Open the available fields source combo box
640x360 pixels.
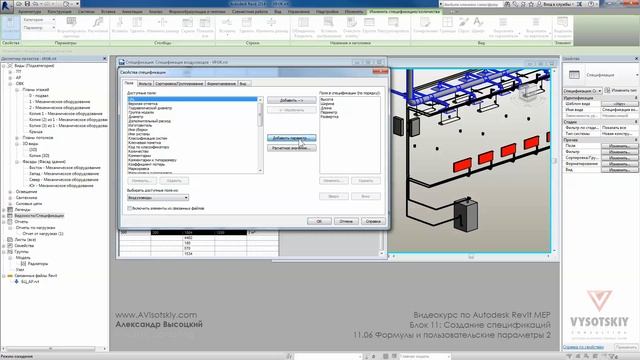[x=158, y=198]
